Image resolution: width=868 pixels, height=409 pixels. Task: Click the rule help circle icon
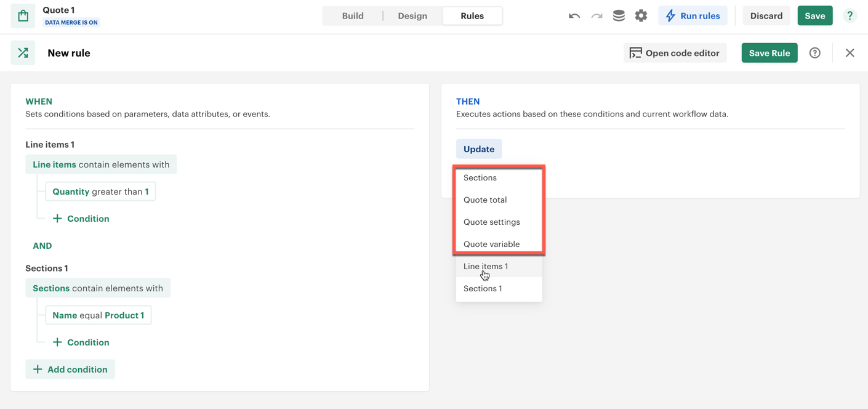coord(814,53)
